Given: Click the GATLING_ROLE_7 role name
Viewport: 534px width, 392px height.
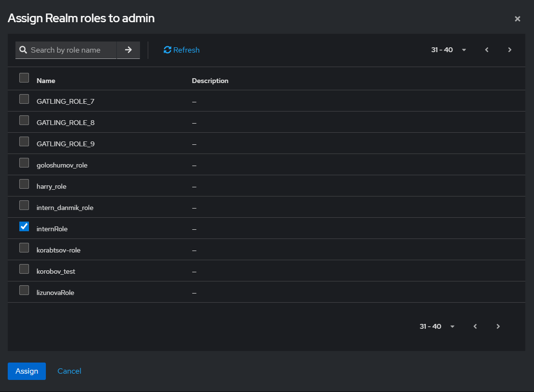Looking at the screenshot, I should 65,101.
